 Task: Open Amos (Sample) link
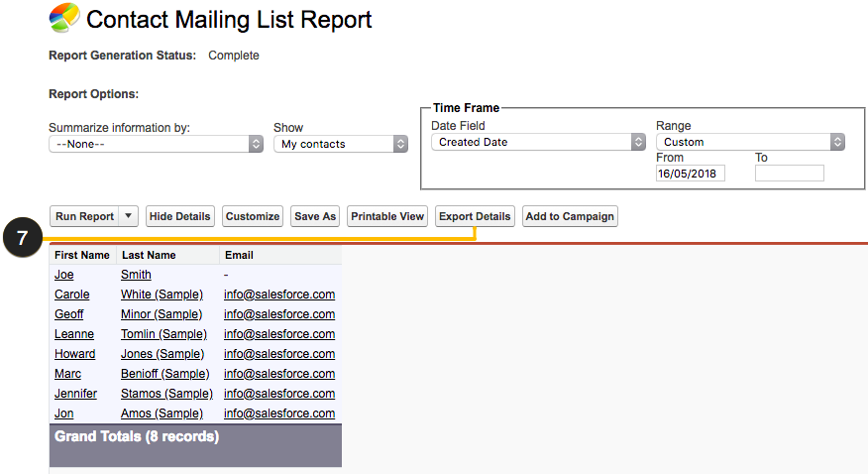[x=162, y=414]
